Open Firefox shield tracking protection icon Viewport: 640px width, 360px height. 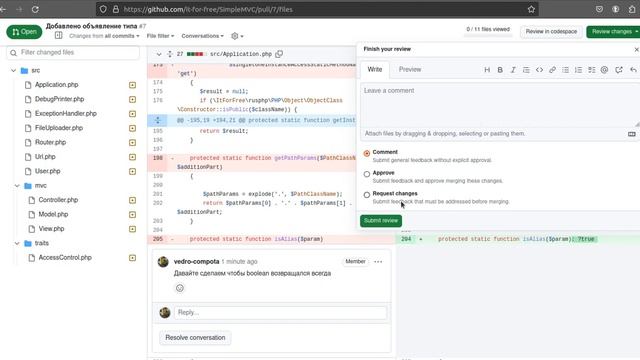(103, 9)
